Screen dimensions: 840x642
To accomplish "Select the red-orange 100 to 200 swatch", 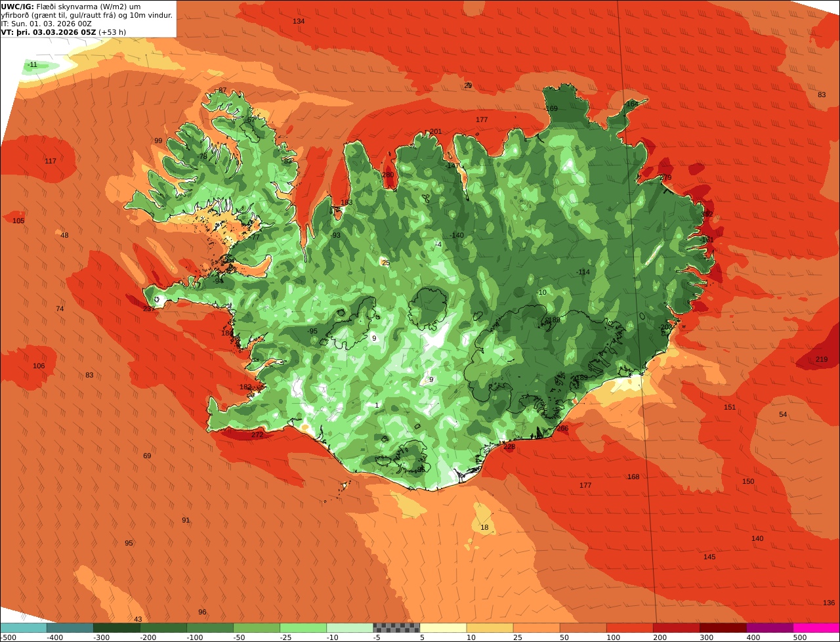I will coord(629,628).
